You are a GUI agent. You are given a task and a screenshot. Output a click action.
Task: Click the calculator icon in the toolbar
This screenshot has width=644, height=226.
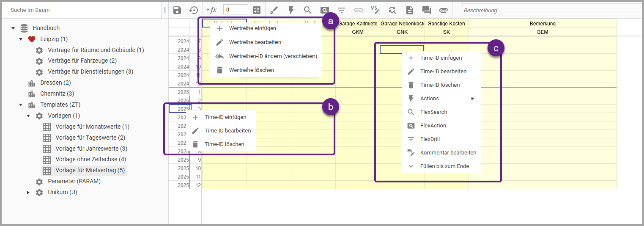(x=257, y=10)
